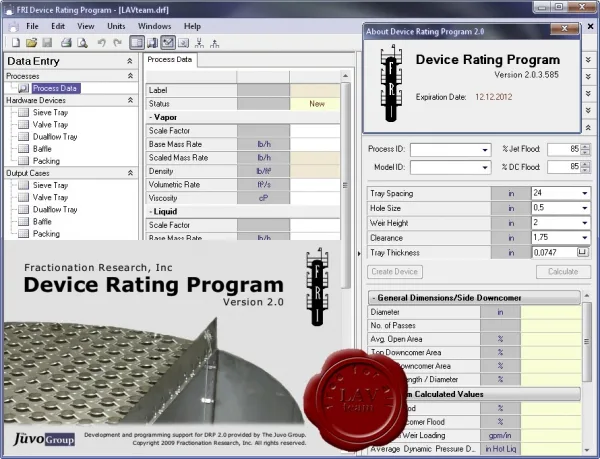This screenshot has width=600, height=459.
Task: Collapse the Hardware Devices section
Action: click(x=130, y=100)
